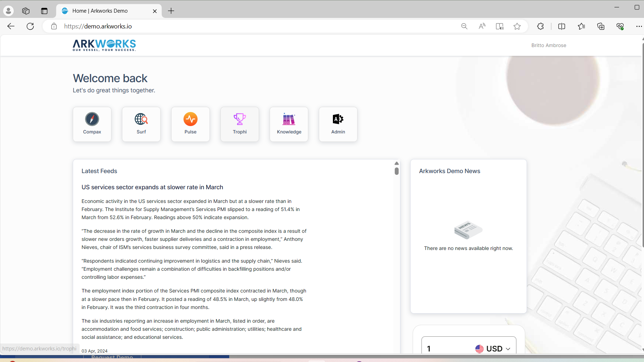Open browser Settings and more menu
This screenshot has width=644, height=362.
coord(639,26)
